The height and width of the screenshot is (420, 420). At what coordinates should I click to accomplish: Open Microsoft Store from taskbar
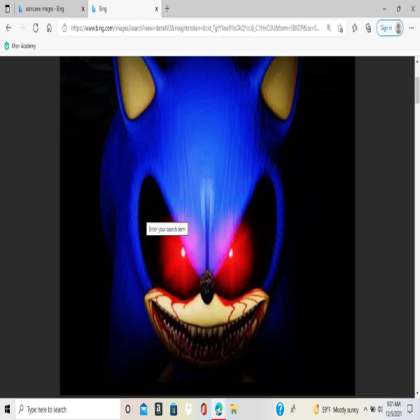[173, 409]
